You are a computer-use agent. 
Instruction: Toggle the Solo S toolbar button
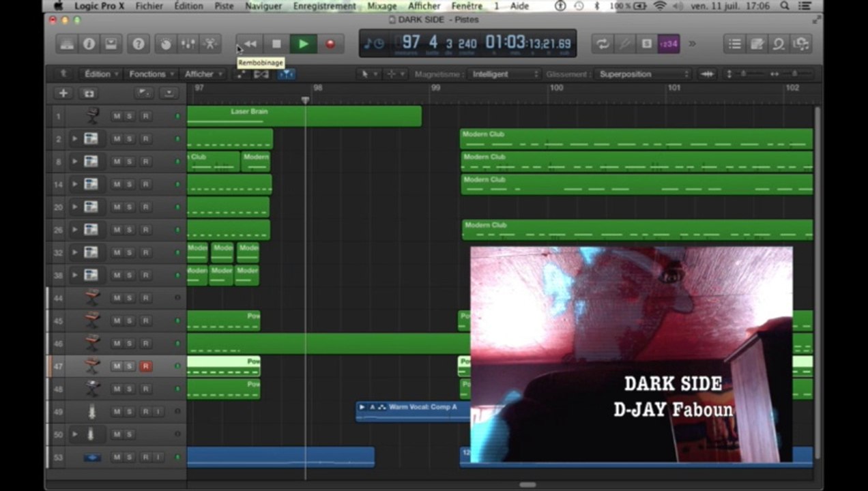click(646, 44)
